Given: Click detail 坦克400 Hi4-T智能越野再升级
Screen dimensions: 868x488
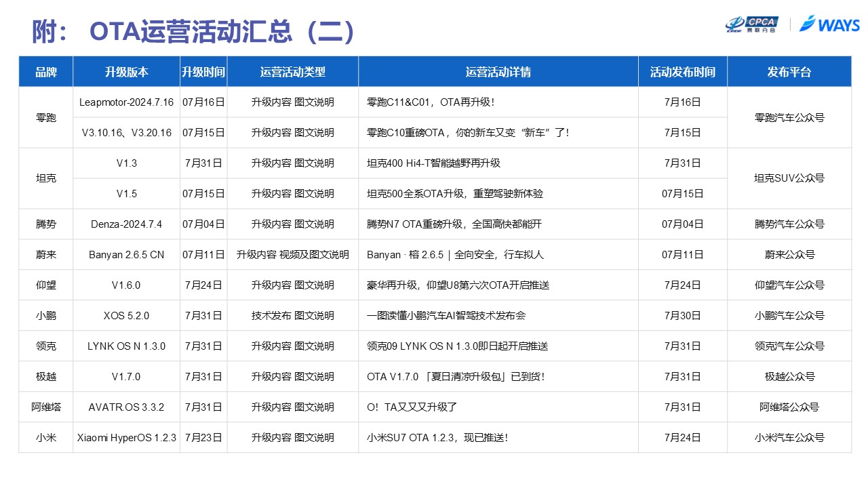Looking at the screenshot, I should pyautogui.click(x=433, y=163).
